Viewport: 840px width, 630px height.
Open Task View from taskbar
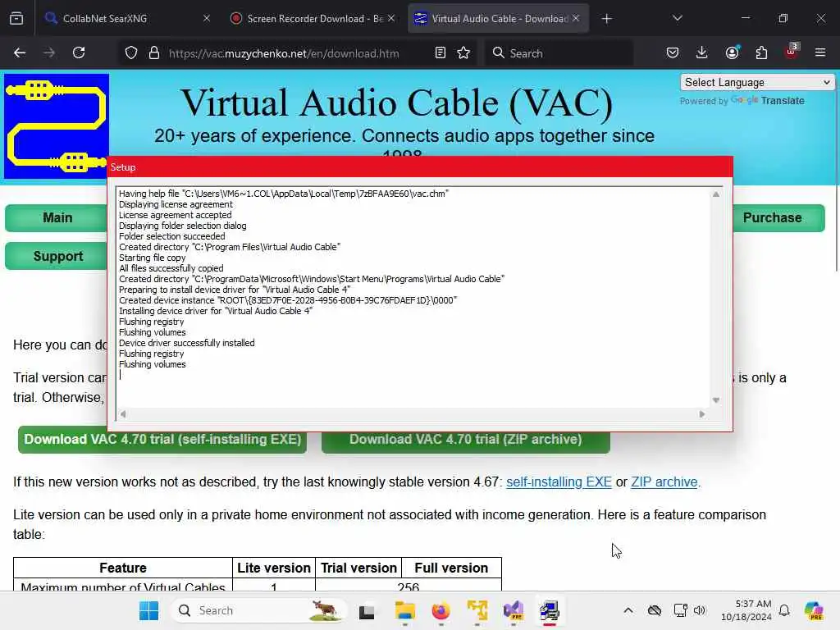[x=367, y=611]
